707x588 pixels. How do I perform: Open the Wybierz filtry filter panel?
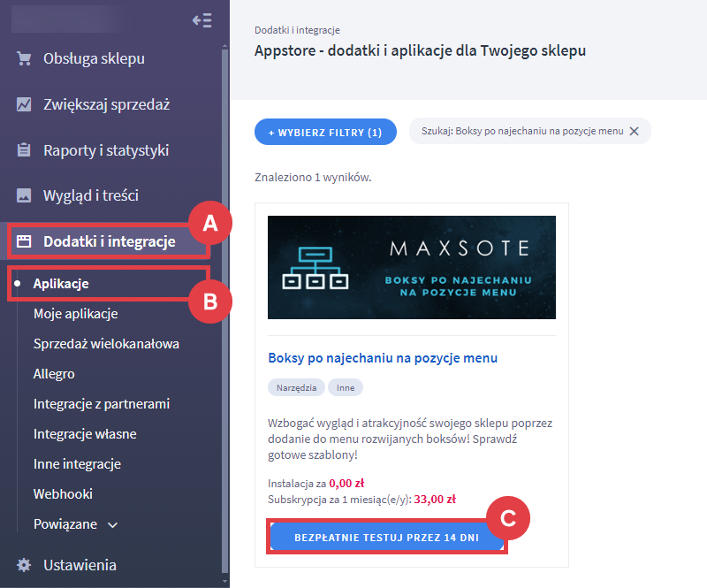[325, 132]
